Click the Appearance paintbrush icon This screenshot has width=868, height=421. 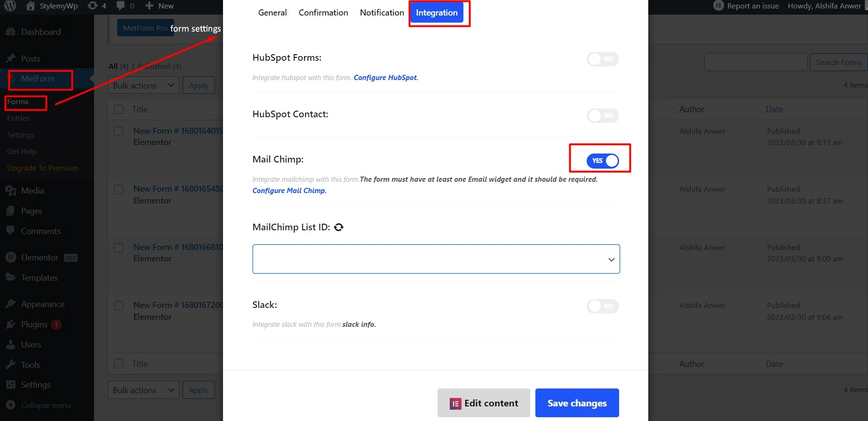11,304
